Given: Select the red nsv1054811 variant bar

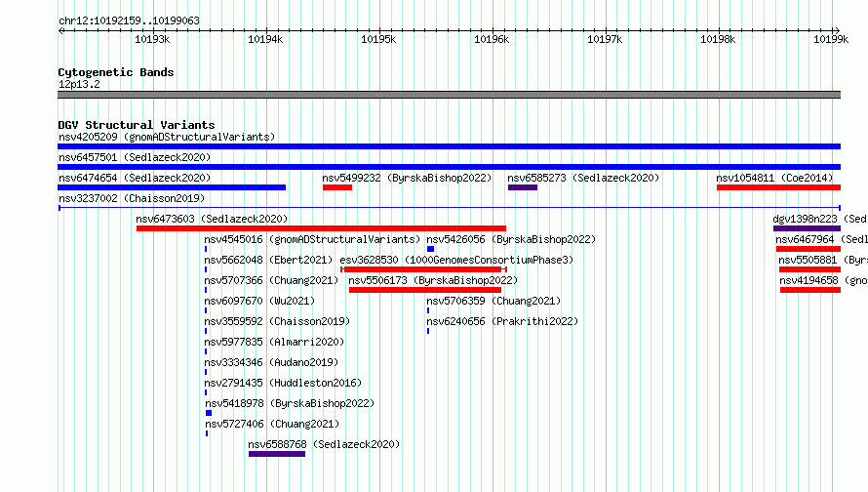Looking at the screenshot, I should [x=778, y=187].
